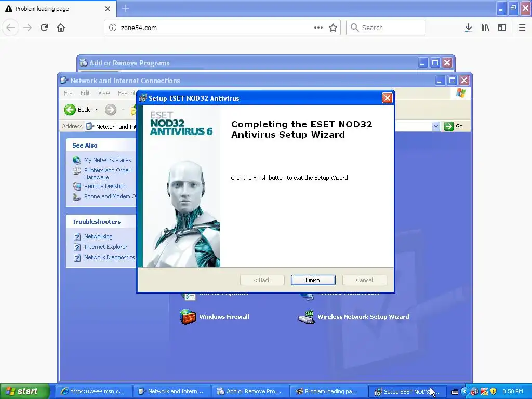Screen dimensions: 532x399
Task: Switch to Problem loading page taskbar item
Action: coord(328,391)
